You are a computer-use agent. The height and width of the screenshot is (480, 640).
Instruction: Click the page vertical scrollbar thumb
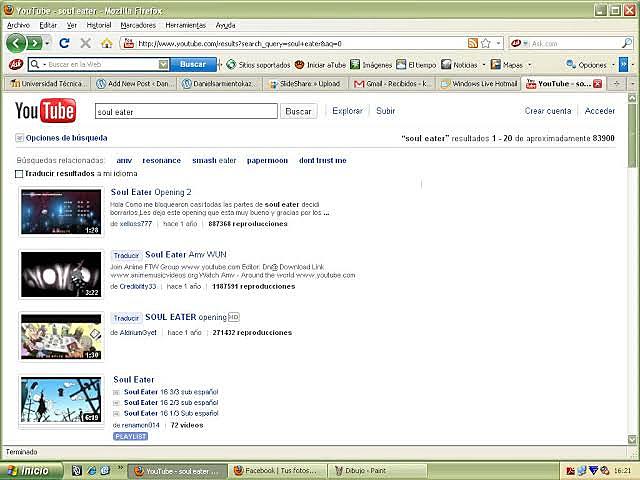(632, 136)
